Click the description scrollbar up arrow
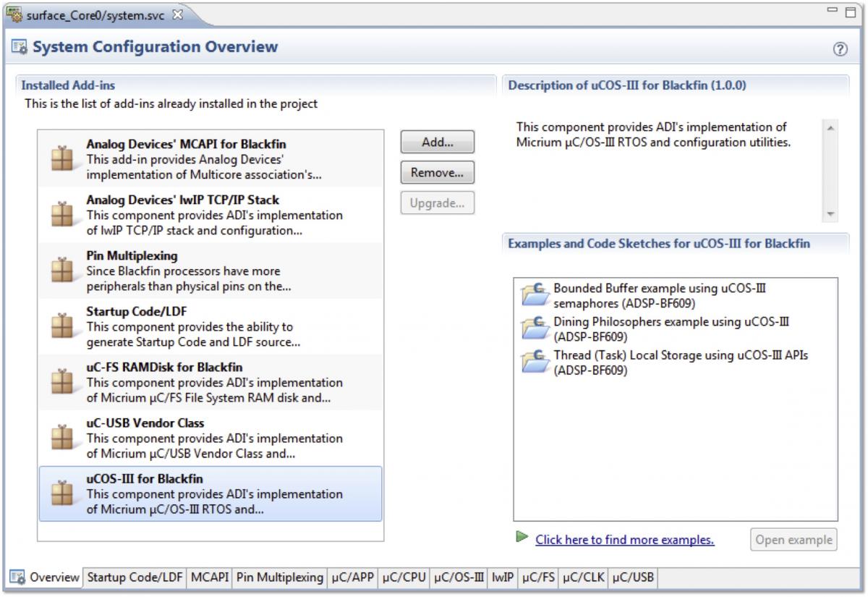This screenshot has height=597, width=868. click(x=830, y=127)
